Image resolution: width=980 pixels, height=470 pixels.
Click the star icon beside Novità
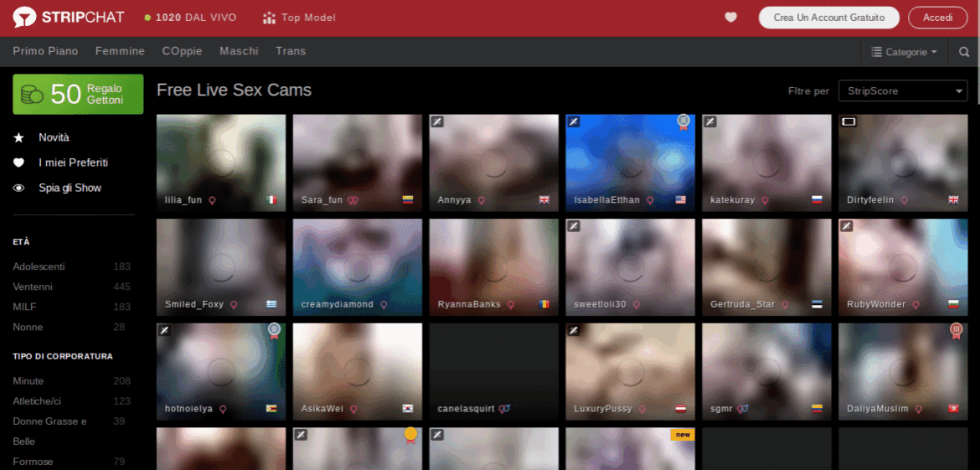pyautogui.click(x=19, y=137)
